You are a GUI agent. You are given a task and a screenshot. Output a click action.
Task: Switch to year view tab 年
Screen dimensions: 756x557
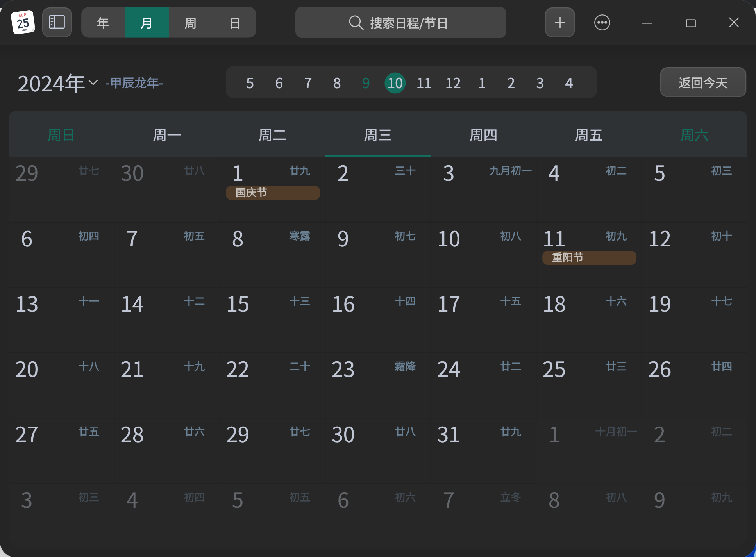pos(103,23)
